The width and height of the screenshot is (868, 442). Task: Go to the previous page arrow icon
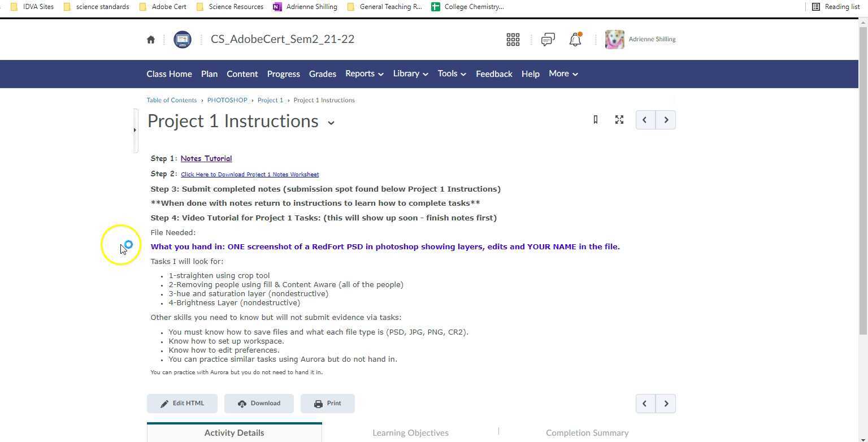(x=644, y=119)
